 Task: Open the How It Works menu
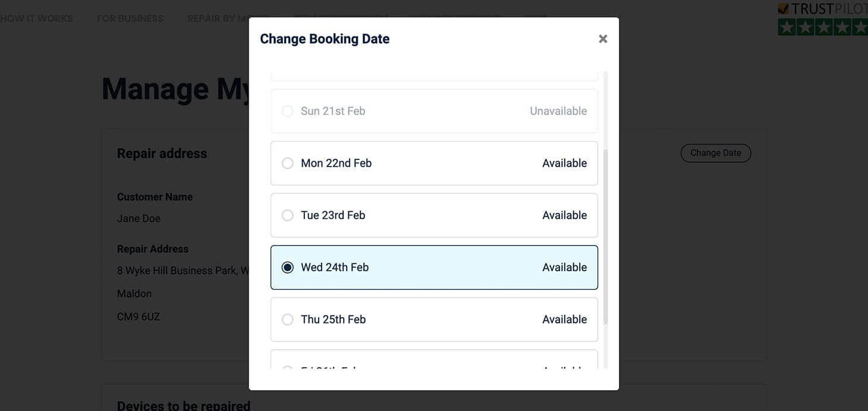(36, 18)
